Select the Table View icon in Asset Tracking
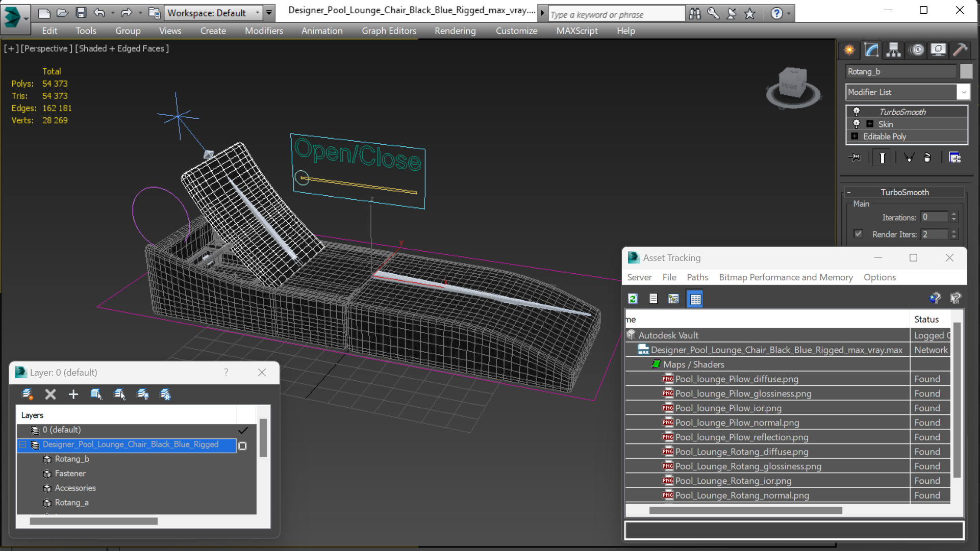This screenshot has width=980, height=551. (695, 299)
